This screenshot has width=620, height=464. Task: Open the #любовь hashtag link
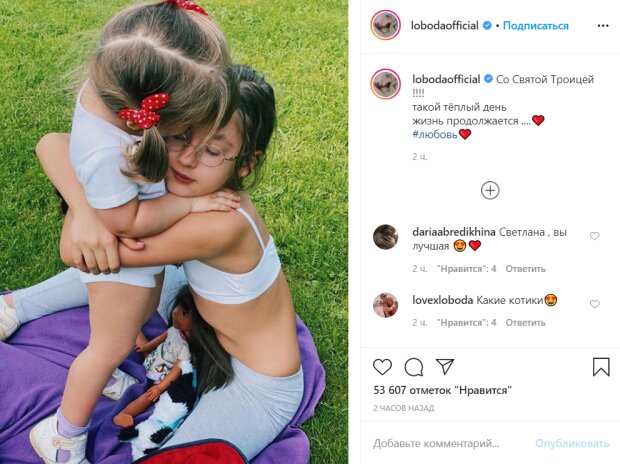(x=435, y=134)
